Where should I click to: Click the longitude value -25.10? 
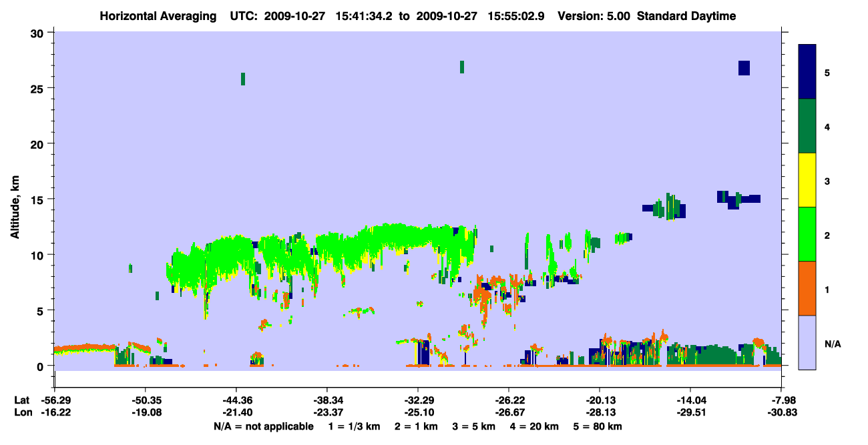(x=417, y=413)
